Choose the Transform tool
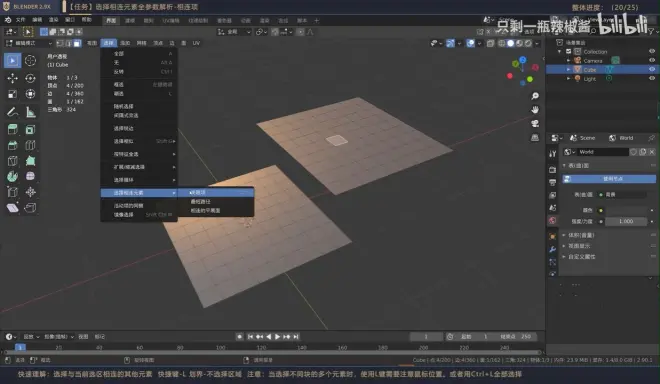The width and height of the screenshot is (660, 384). coord(30,94)
